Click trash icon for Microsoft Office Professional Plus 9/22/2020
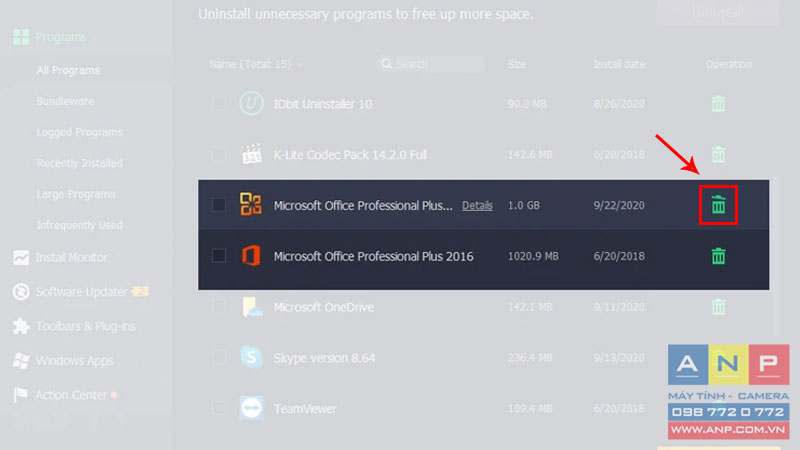The width and height of the screenshot is (800, 450). coord(718,205)
